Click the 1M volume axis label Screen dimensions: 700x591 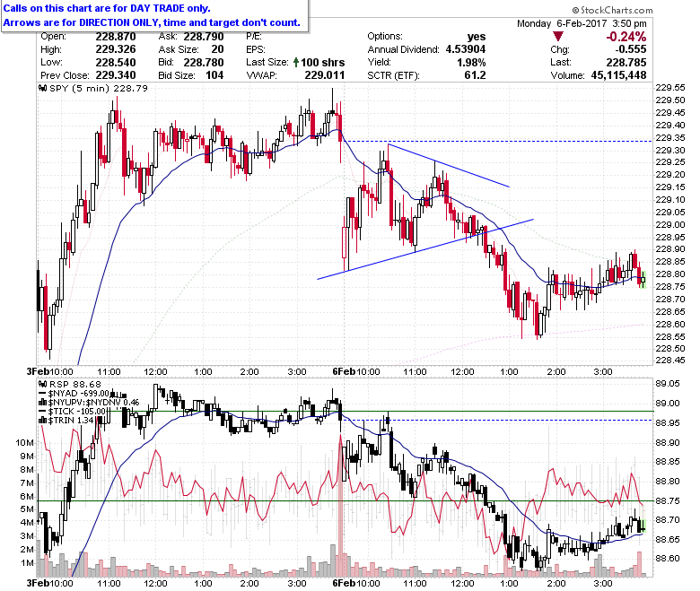(27, 562)
